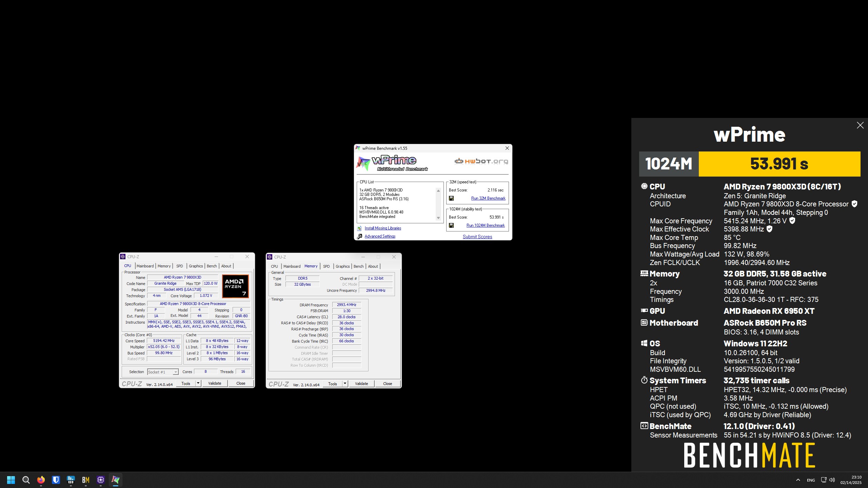The width and height of the screenshot is (868, 488).
Task: Show hidden tray icons chevron
Action: coord(798,480)
